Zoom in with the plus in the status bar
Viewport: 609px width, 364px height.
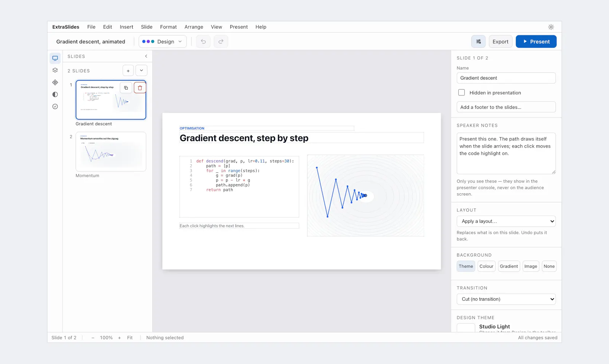[120, 338]
